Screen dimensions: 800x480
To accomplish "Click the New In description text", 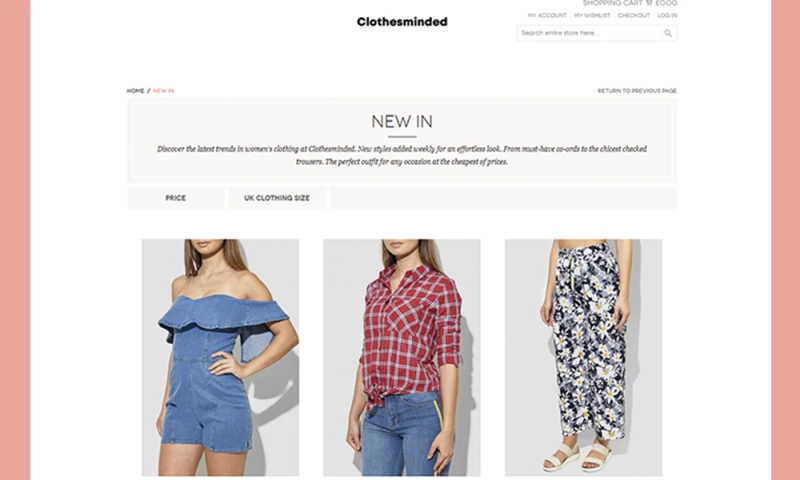I will 402,155.
